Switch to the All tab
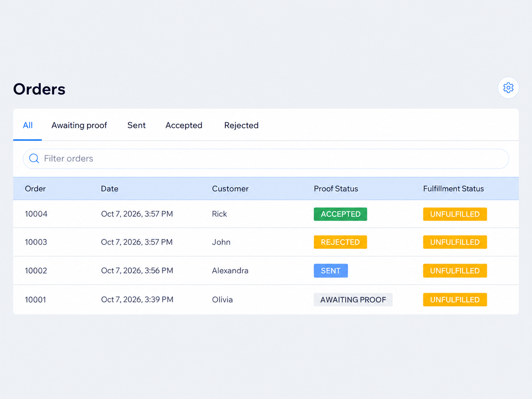The width and height of the screenshot is (532, 399). point(28,125)
